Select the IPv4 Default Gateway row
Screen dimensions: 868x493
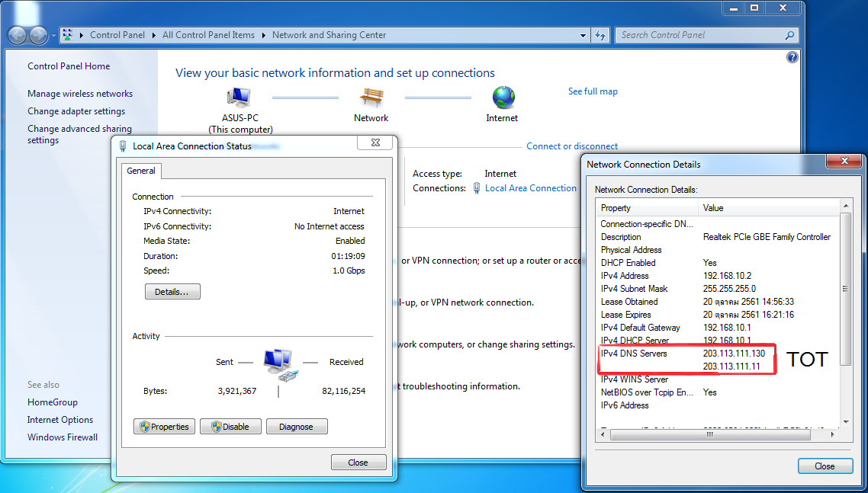[x=717, y=328]
